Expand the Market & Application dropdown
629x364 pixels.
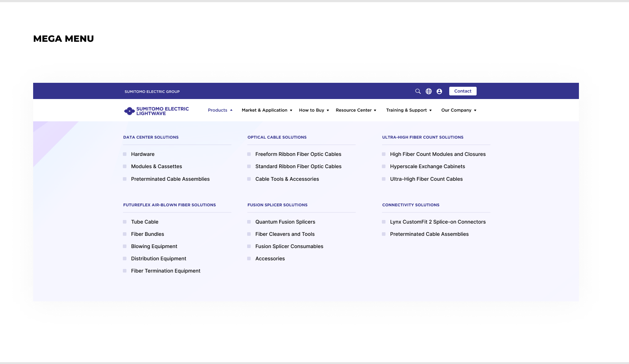point(267,110)
